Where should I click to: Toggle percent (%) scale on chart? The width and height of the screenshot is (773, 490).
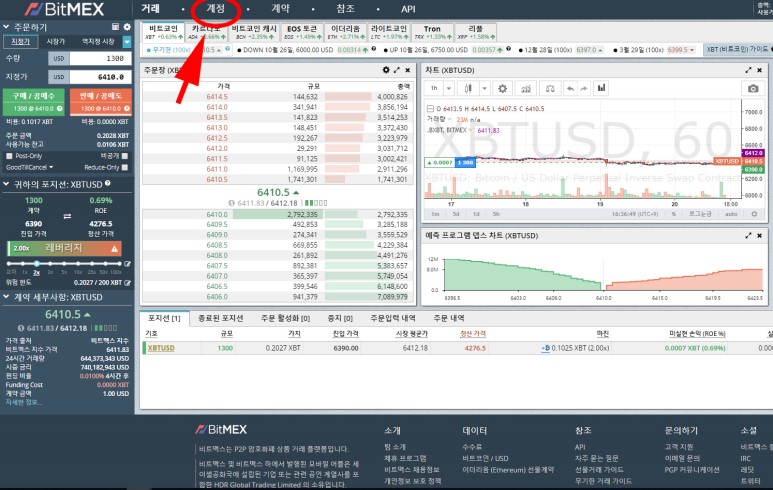(674, 214)
